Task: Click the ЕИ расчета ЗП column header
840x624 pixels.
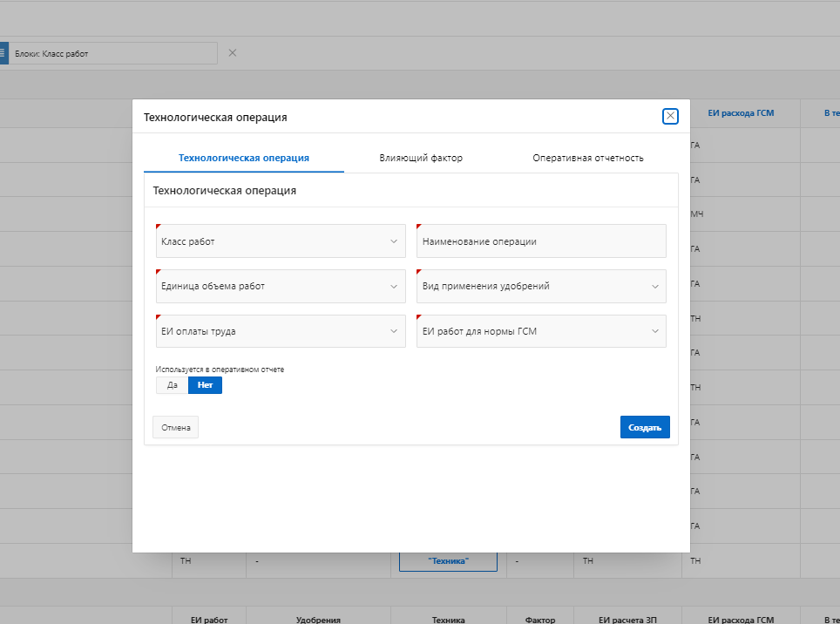Action: tap(627, 620)
